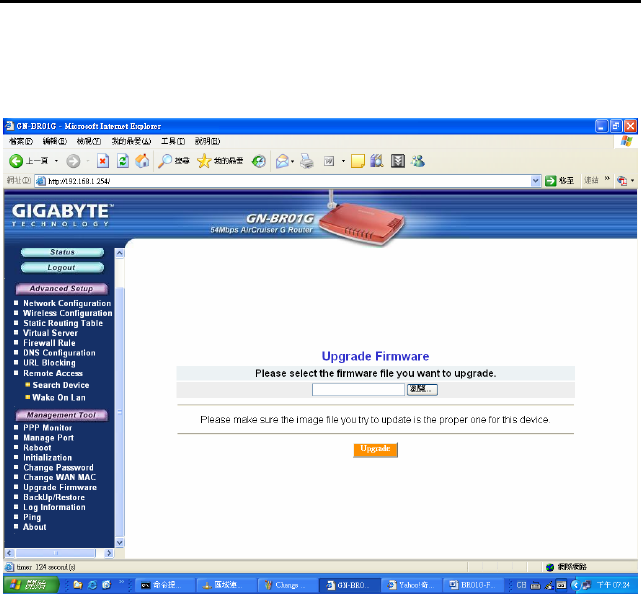Click the sidebar scroll-right arrow
The height and width of the screenshot is (594, 641).
coord(109,553)
